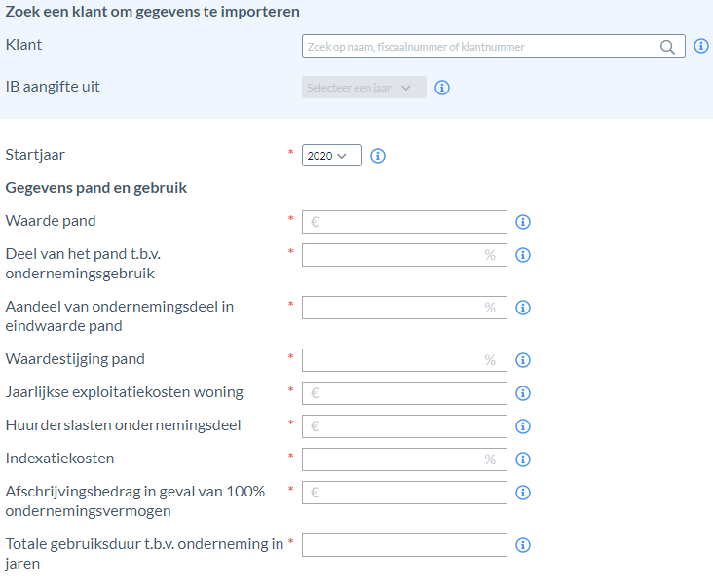
Task: Click the Totale gebruiksduur in jaren input
Action: click(404, 545)
